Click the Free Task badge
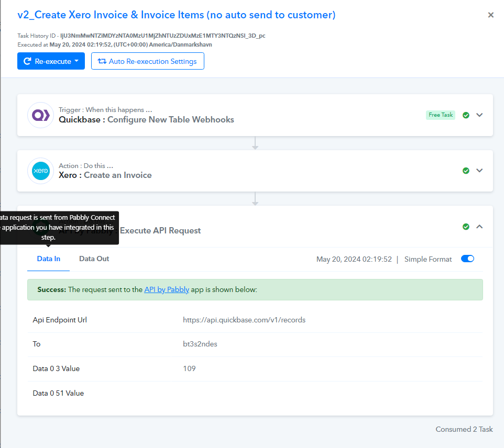 coord(441,115)
